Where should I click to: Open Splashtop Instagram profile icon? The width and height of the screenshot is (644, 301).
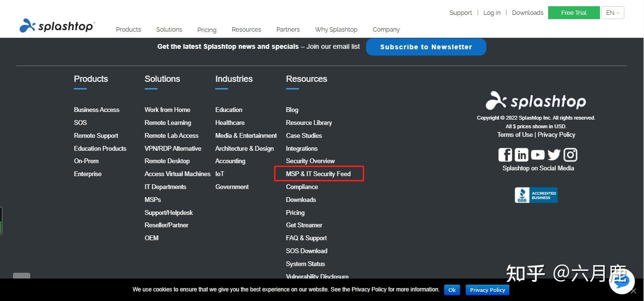click(x=570, y=155)
